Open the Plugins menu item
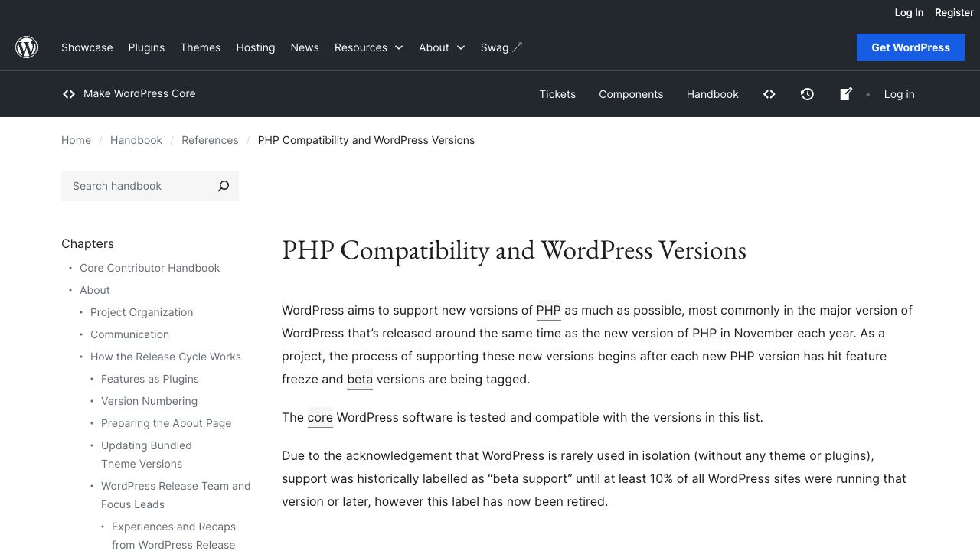Viewport: 980px width, 551px height. click(146, 47)
